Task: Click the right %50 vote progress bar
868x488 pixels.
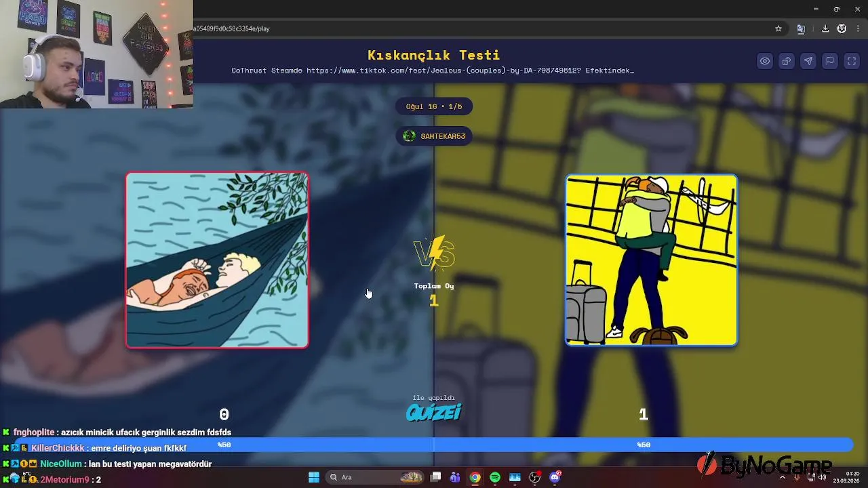Action: click(644, 445)
